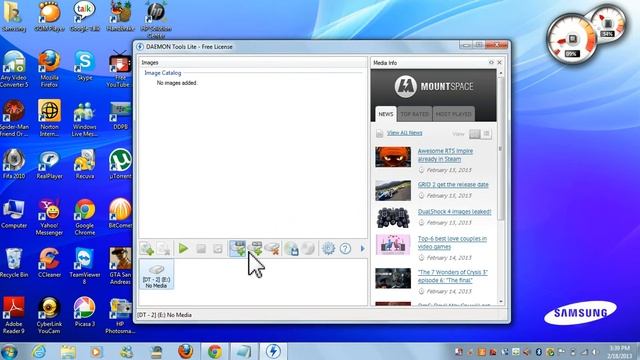Image resolution: width=640 pixels, height=360 pixels.
Task: Open Help via the question mark icon
Action: [x=345, y=248]
